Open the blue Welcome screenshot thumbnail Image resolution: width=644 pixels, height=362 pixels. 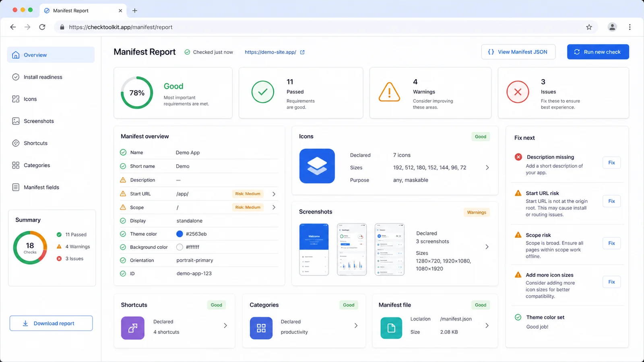coord(314,249)
